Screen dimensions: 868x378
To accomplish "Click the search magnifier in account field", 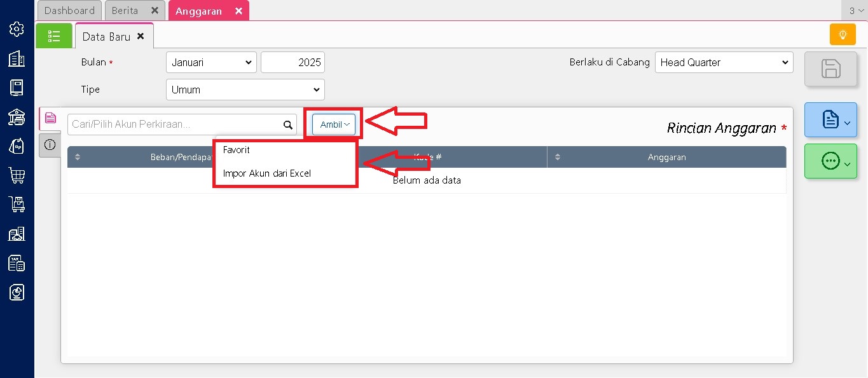I will 288,125.
